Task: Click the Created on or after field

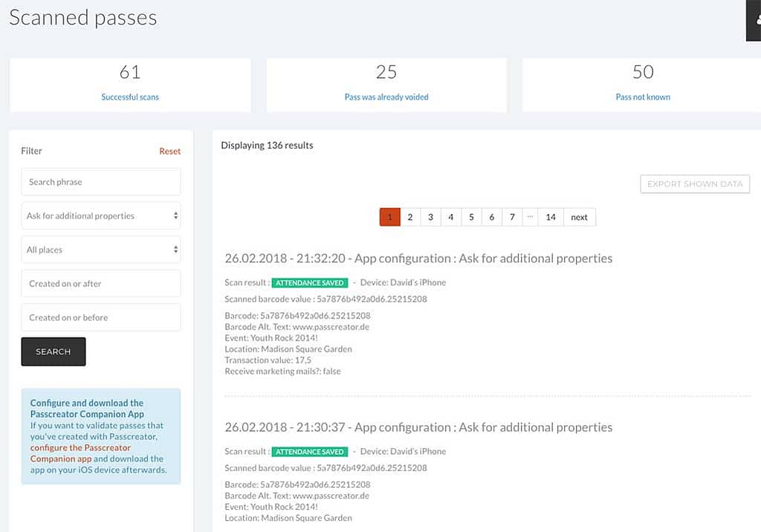Action: (101, 284)
